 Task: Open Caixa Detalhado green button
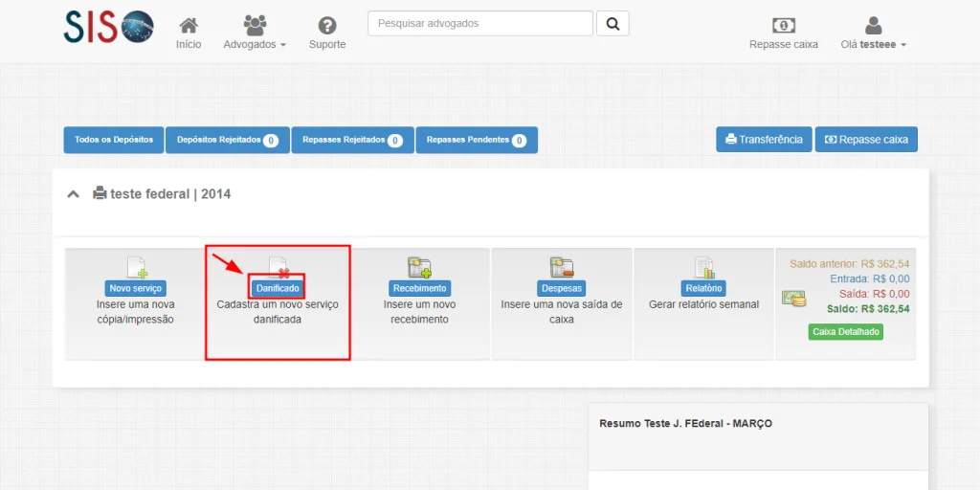click(846, 332)
